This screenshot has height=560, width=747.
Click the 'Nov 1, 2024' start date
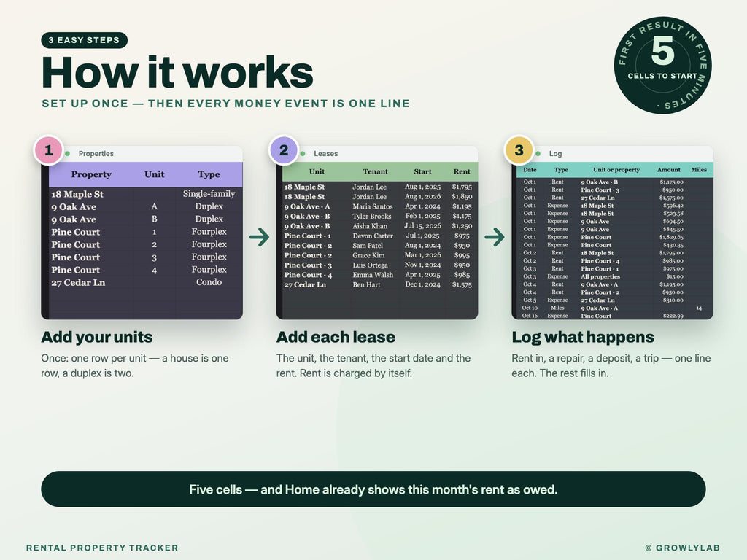click(x=422, y=265)
